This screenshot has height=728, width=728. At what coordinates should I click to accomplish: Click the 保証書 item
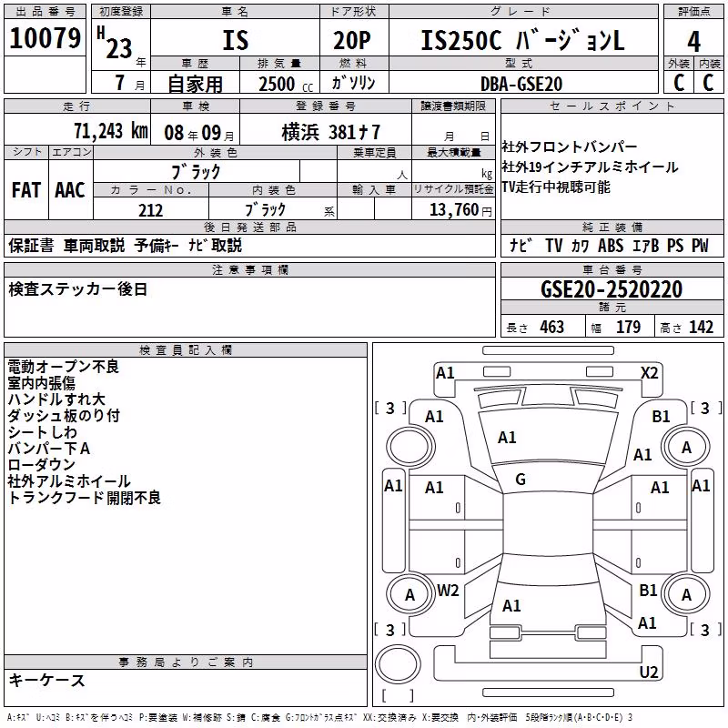(x=31, y=246)
